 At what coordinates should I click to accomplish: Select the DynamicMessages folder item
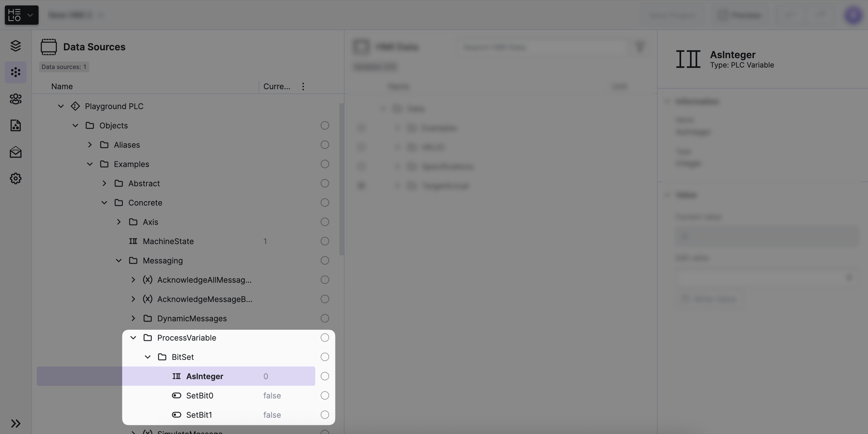(192, 319)
